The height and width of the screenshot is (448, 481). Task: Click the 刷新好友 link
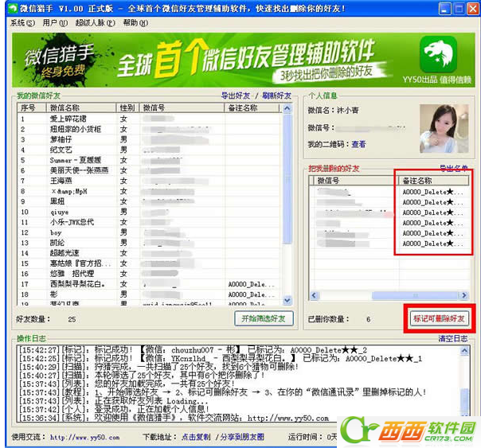[276, 95]
